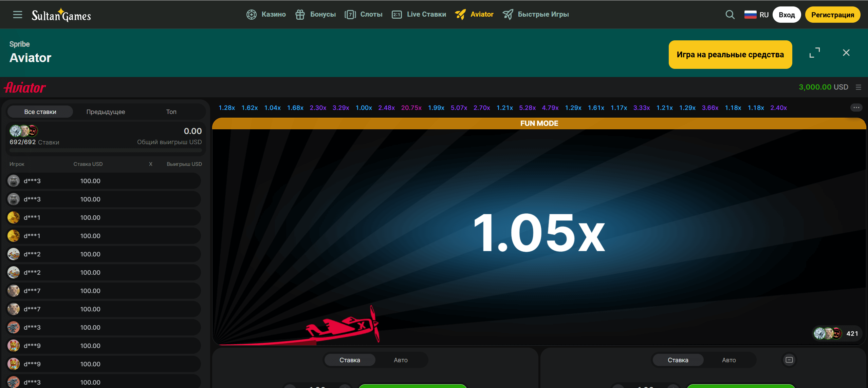Click the 2.30x history multiplier

click(318, 108)
